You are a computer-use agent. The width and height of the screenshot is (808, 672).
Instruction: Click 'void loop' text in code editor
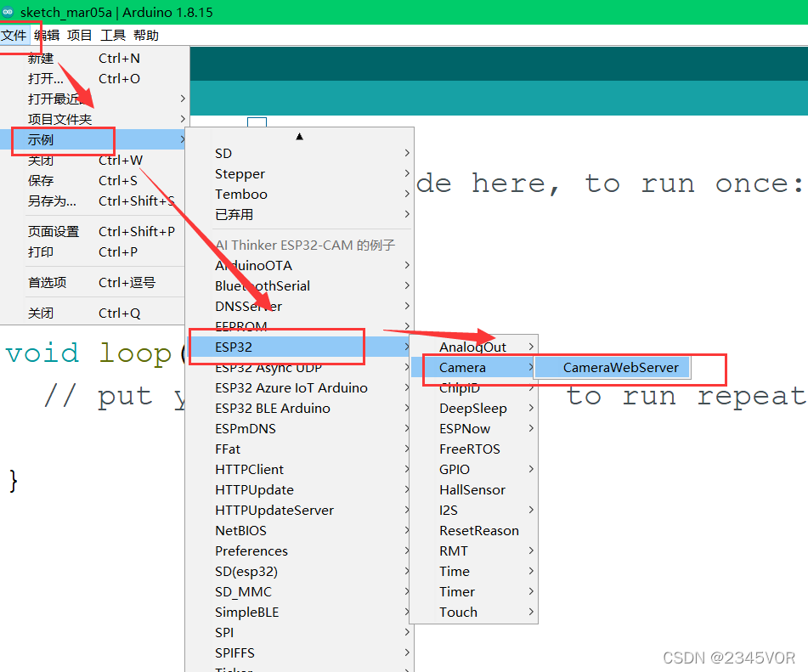[x=88, y=354]
